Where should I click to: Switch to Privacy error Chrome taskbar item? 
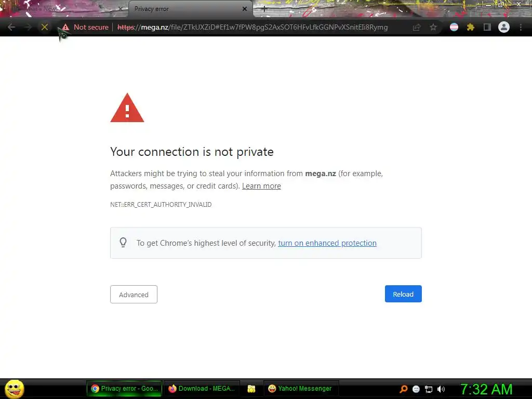click(125, 389)
